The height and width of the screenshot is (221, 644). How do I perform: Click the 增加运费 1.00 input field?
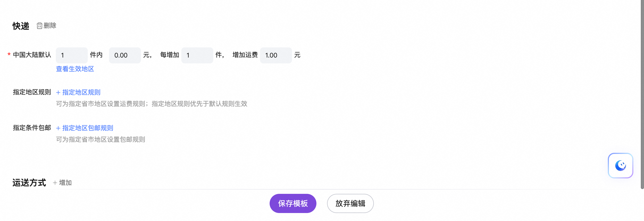point(276,55)
